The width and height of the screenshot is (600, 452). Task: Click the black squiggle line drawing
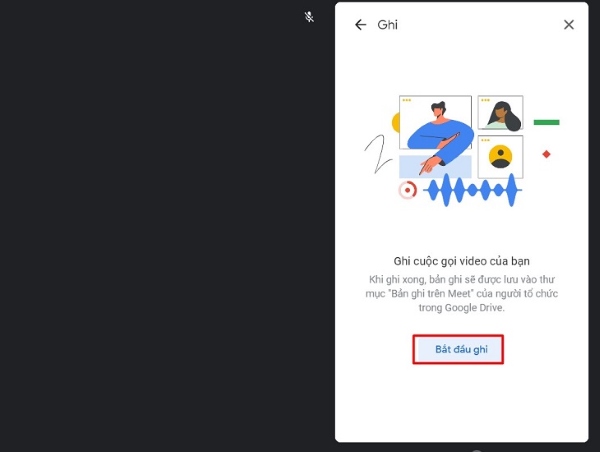377,154
